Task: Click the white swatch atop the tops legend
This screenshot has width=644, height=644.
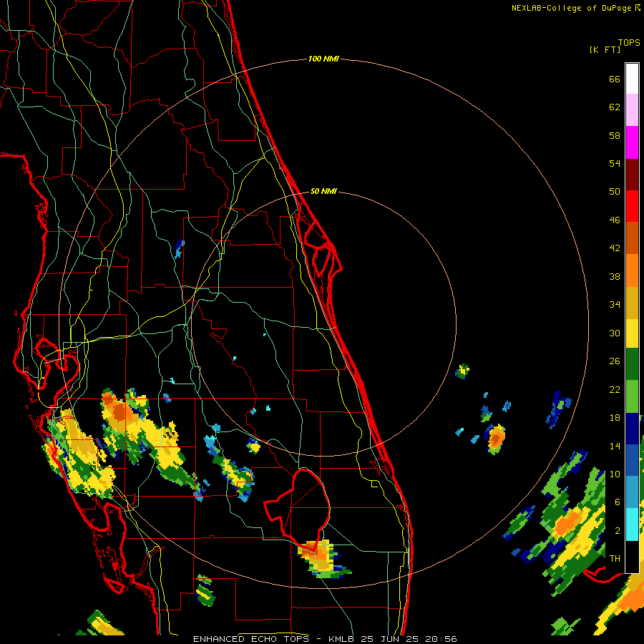Action: (632, 79)
